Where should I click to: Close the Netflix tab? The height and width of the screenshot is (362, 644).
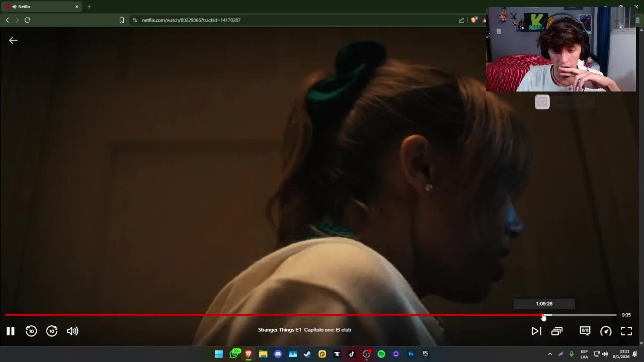pos(77,7)
